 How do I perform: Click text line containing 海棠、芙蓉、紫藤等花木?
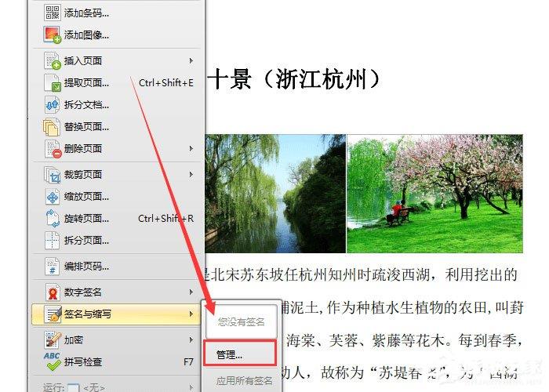(404, 340)
